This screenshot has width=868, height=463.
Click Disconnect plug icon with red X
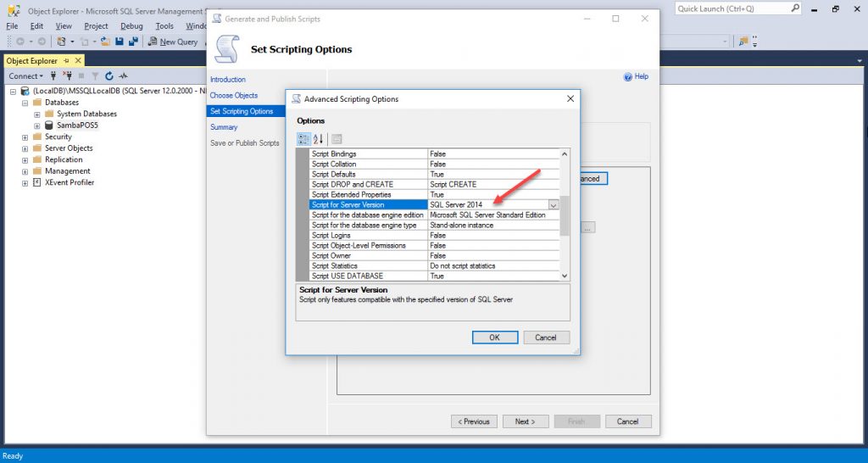pyautogui.click(x=68, y=75)
